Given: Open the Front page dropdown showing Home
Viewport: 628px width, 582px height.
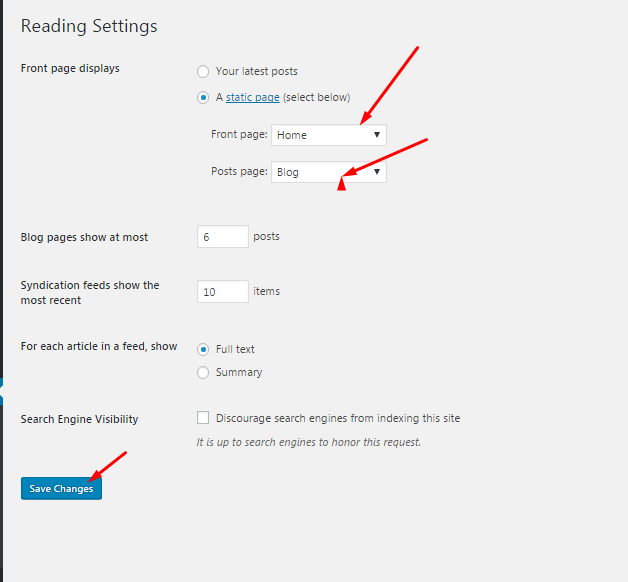Looking at the screenshot, I should coord(320,135).
